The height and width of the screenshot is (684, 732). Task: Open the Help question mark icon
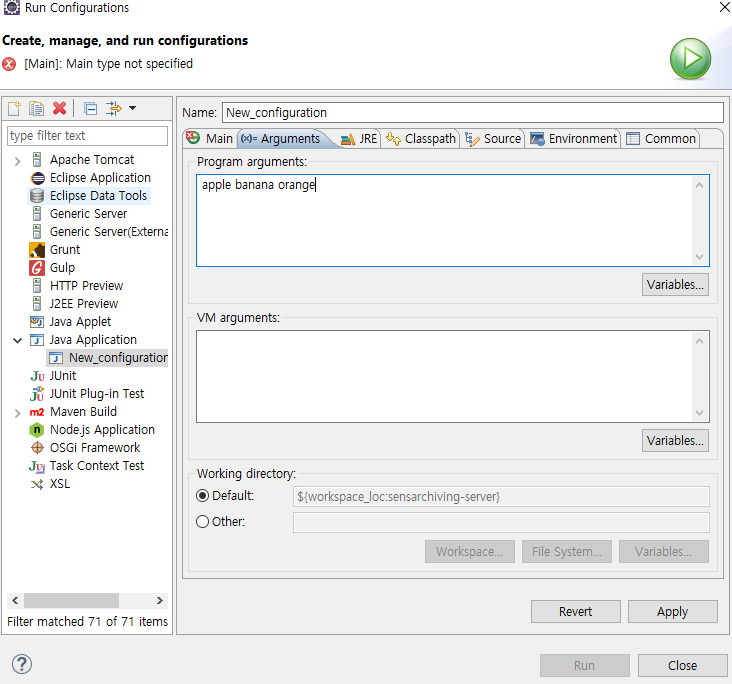coord(21,664)
